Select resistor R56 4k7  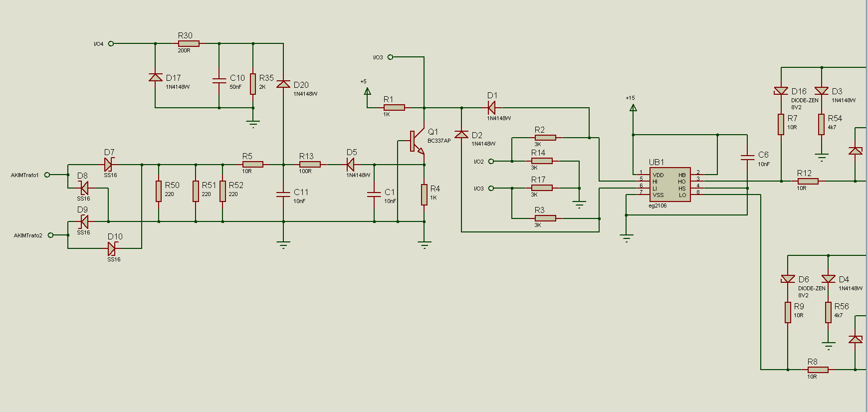click(x=828, y=312)
